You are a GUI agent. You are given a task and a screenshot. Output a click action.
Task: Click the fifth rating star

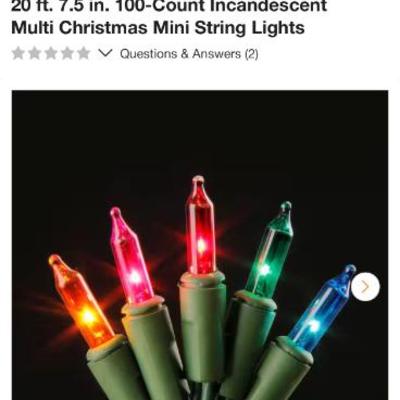point(83,53)
